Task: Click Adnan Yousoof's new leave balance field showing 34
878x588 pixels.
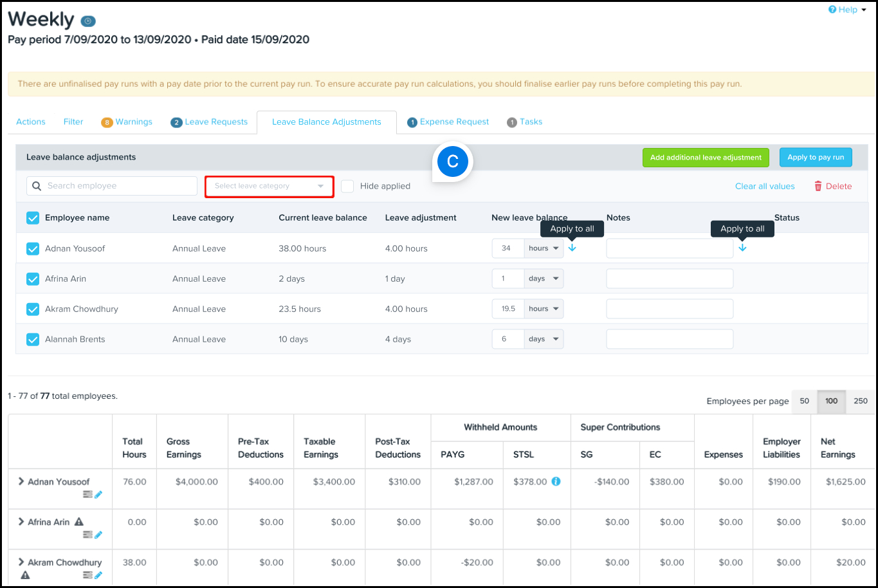Action: click(508, 248)
